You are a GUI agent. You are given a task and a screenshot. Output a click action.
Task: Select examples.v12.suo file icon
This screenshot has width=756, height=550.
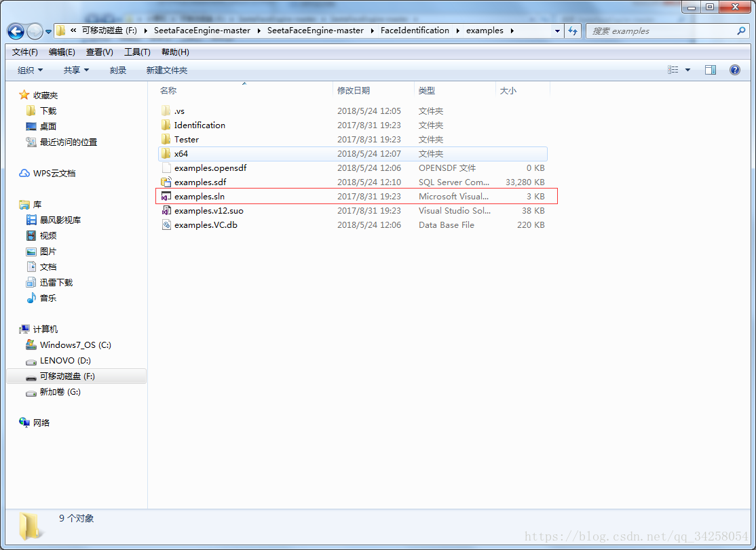[166, 210]
